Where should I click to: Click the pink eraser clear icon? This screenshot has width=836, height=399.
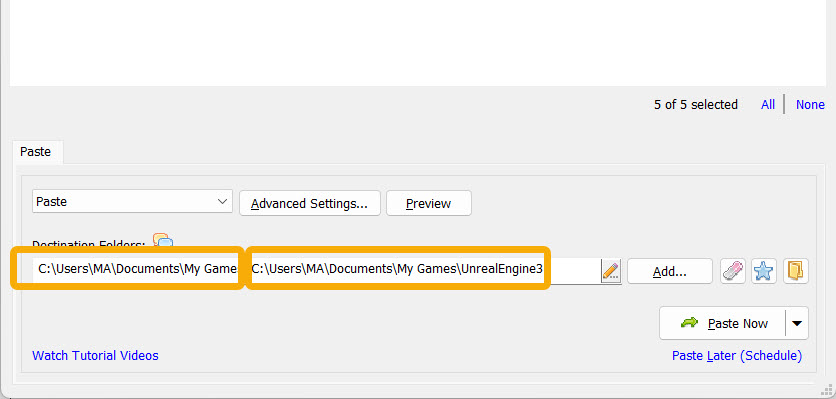[x=733, y=271]
